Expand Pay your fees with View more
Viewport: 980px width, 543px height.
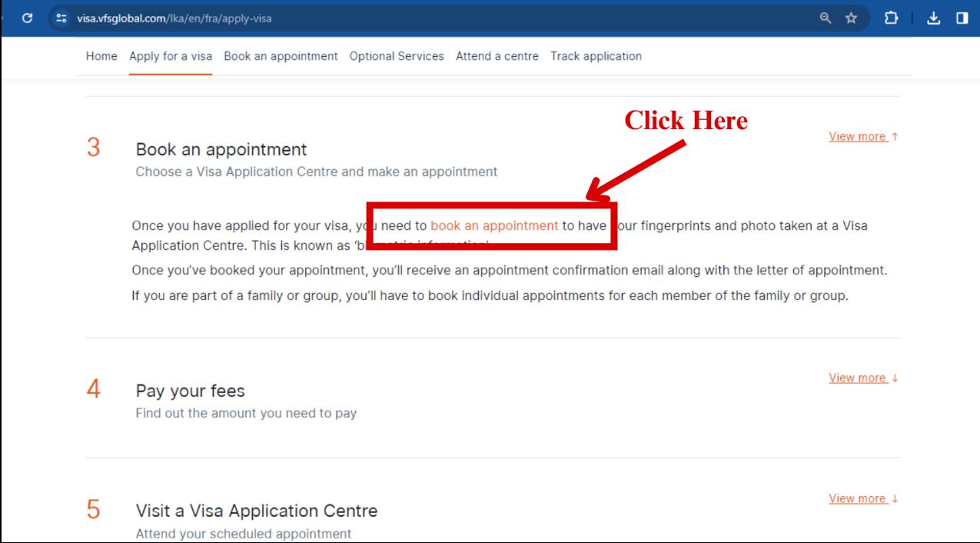coord(863,378)
